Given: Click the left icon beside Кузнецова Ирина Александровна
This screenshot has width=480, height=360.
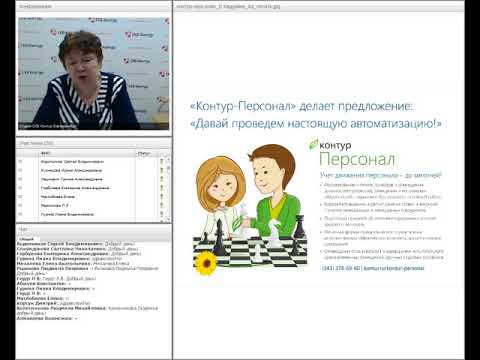Looking at the screenshot, I should click(x=20, y=170).
